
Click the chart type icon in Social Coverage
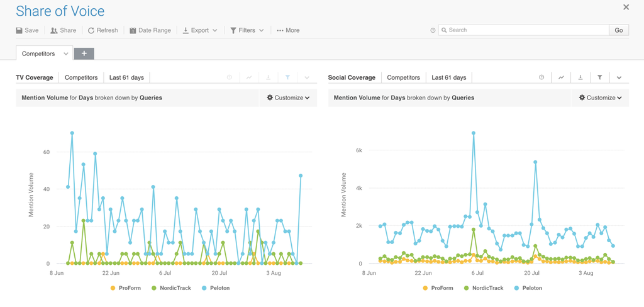pos(561,77)
